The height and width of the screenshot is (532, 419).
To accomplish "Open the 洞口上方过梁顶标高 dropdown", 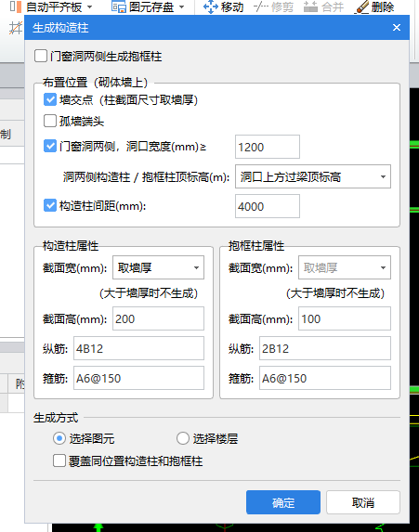I will tap(313, 176).
